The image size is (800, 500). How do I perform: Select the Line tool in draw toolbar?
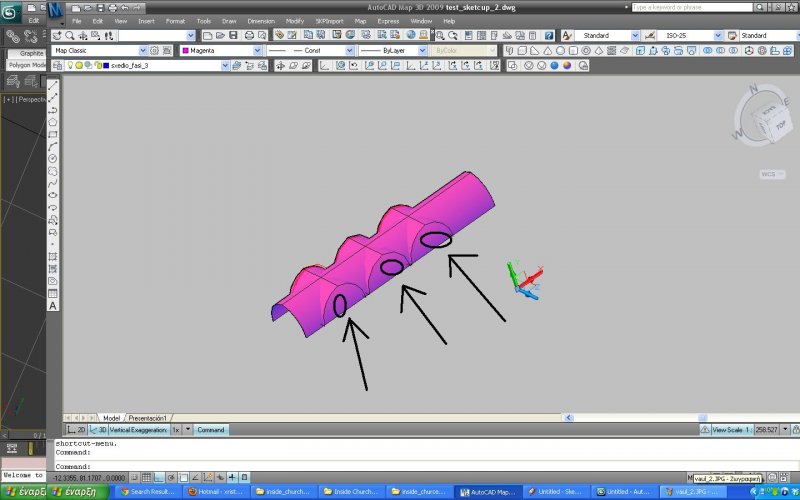coord(53,84)
